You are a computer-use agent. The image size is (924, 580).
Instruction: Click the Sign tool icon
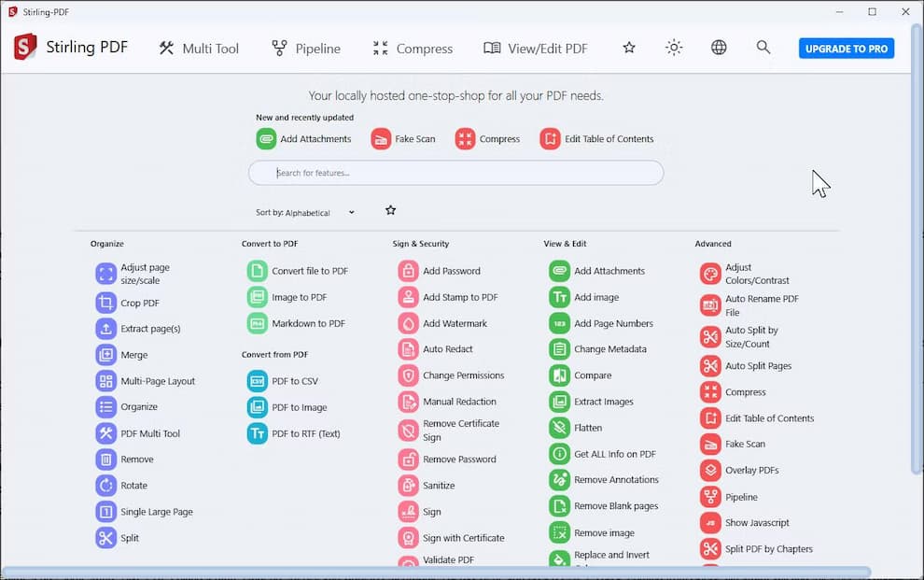coord(408,512)
